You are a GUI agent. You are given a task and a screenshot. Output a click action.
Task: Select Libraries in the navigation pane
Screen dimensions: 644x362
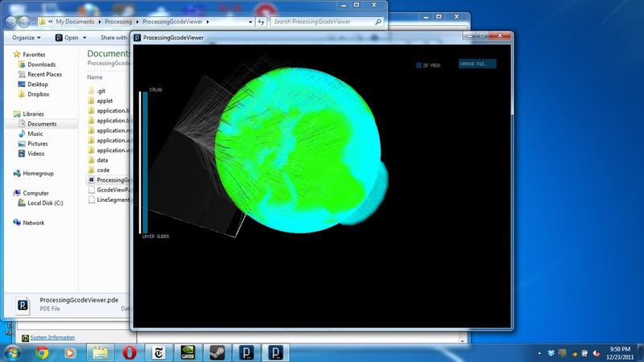click(33, 113)
